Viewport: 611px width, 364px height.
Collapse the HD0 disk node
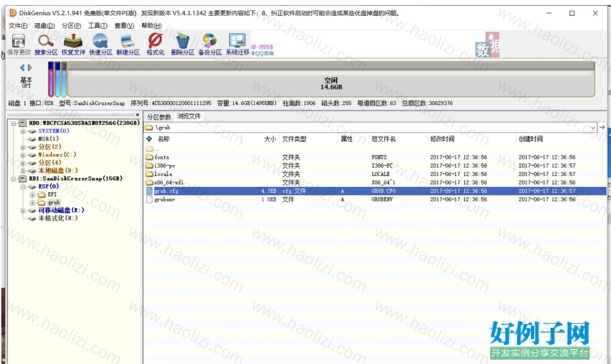point(13,123)
